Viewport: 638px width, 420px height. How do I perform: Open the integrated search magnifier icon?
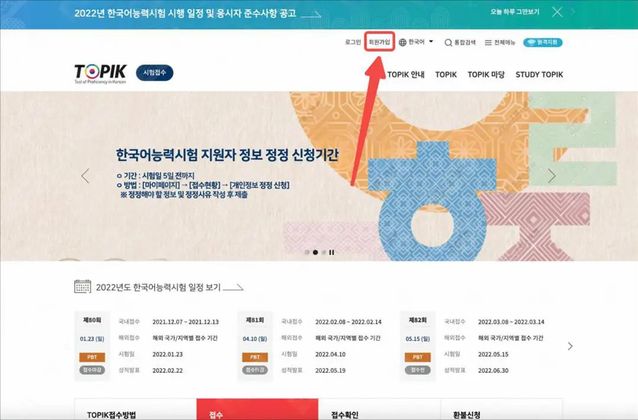pyautogui.click(x=448, y=42)
